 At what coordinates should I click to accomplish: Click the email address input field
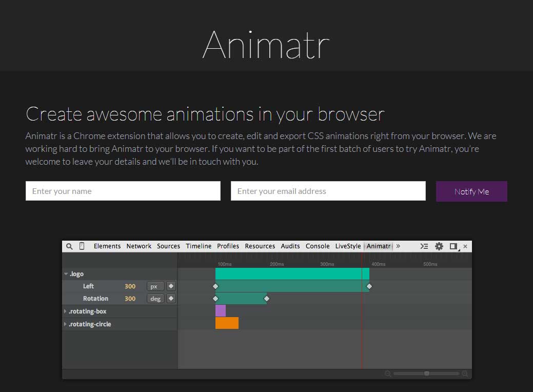point(328,191)
